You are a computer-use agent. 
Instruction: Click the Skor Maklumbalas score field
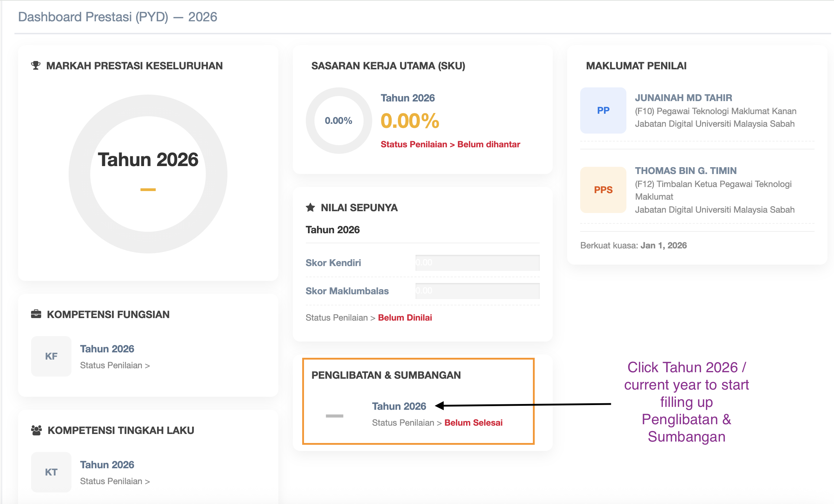[x=477, y=291]
